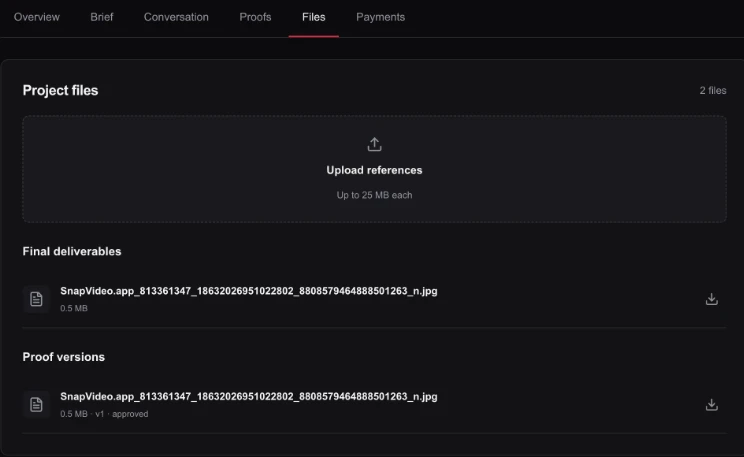Viewport: 744px width, 457px height.
Task: Click the document icon under Final deliverables
Action: point(36,299)
